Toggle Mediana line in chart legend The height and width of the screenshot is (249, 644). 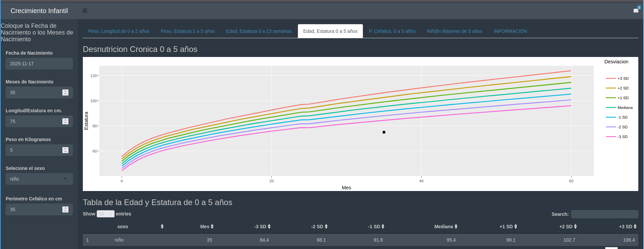[x=619, y=108]
